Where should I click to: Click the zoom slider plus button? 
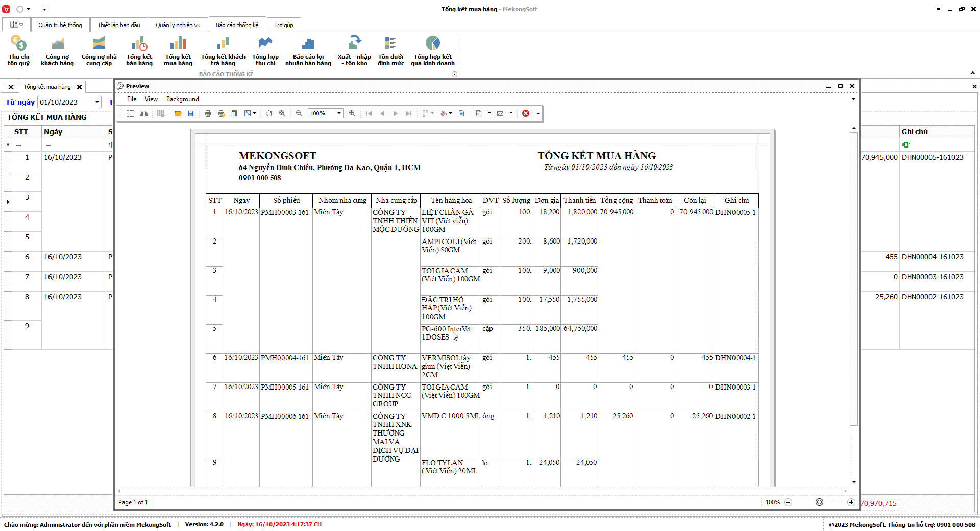(851, 502)
